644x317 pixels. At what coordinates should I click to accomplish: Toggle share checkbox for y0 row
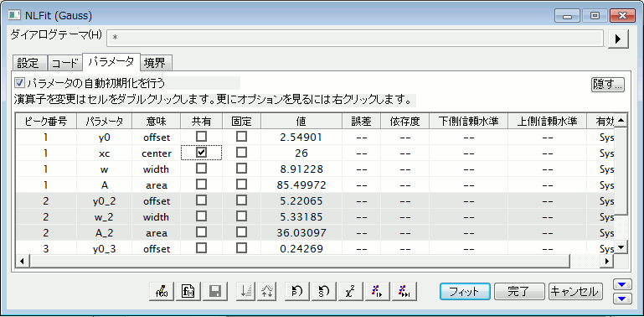click(x=201, y=136)
